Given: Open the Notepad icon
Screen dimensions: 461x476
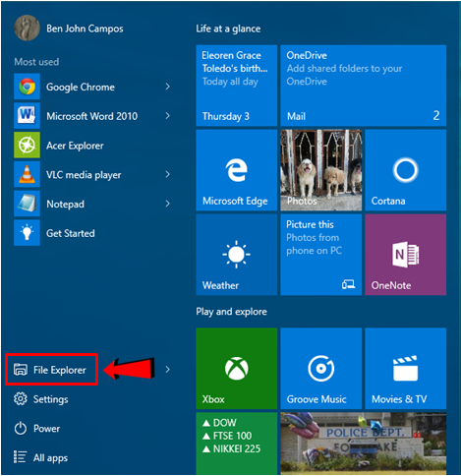Looking at the screenshot, I should (27, 204).
